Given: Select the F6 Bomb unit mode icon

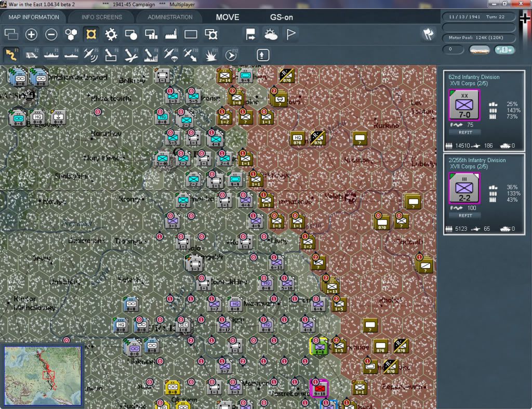Looking at the screenshot, I should point(111,55).
